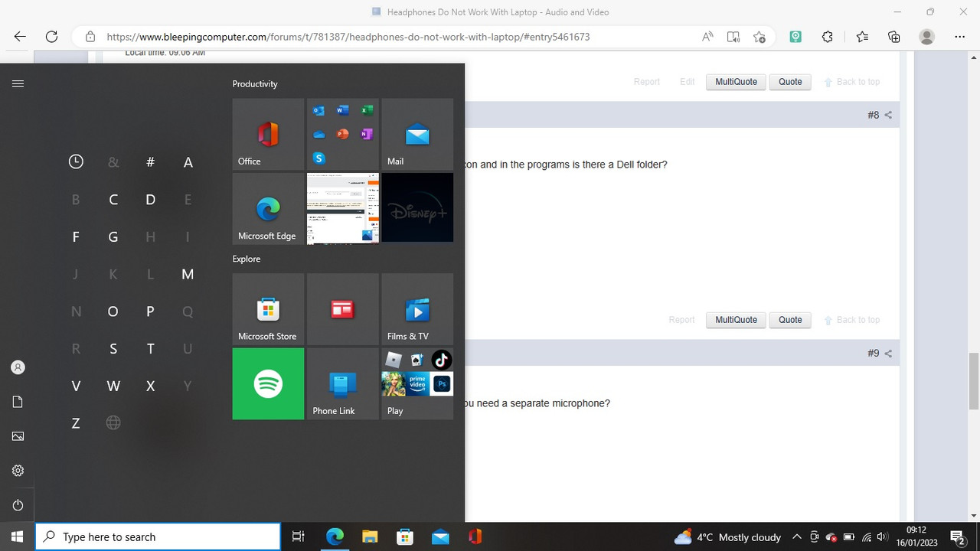Open the Documents shortcut in Start sidebar

click(18, 402)
